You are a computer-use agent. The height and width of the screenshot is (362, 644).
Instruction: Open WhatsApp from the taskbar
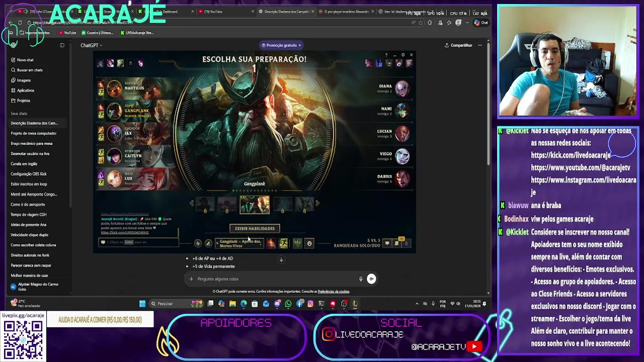tap(288, 304)
